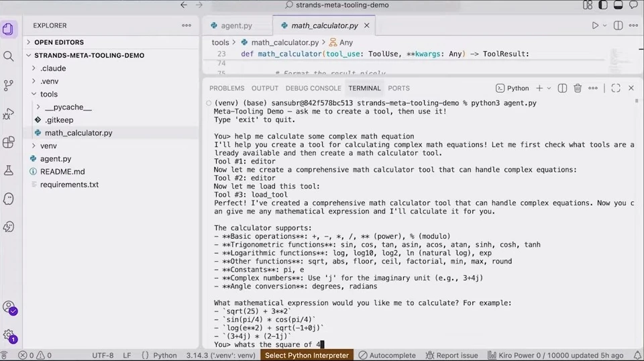Select math_calculator.py editor tab
This screenshot has height=361, width=644.
[x=325, y=25]
